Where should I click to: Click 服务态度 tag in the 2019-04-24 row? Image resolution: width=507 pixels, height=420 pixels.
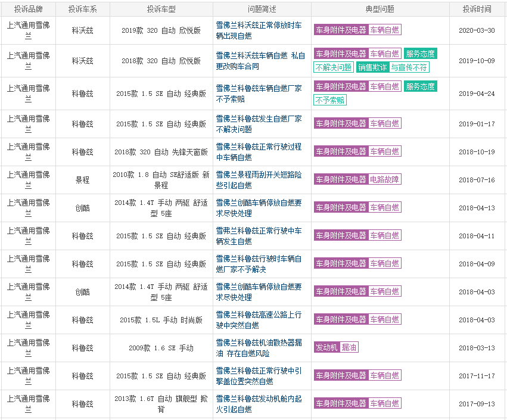[420, 86]
